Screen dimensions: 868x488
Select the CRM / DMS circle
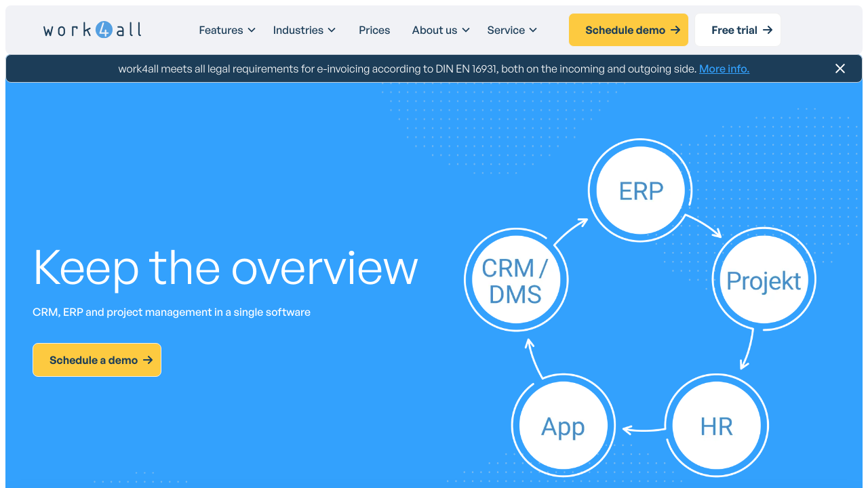pyautogui.click(x=516, y=280)
